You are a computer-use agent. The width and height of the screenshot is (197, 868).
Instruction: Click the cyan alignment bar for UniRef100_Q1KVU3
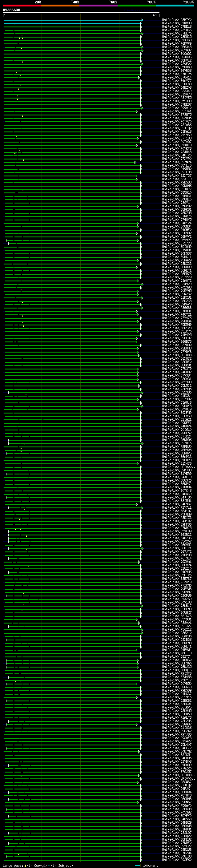coord(73,24)
